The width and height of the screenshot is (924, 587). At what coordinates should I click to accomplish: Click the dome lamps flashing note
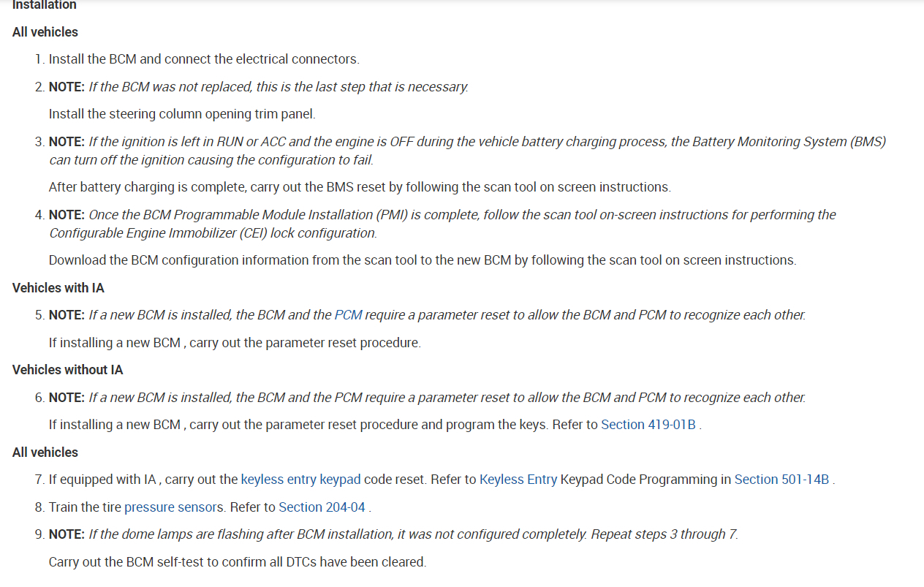click(413, 534)
